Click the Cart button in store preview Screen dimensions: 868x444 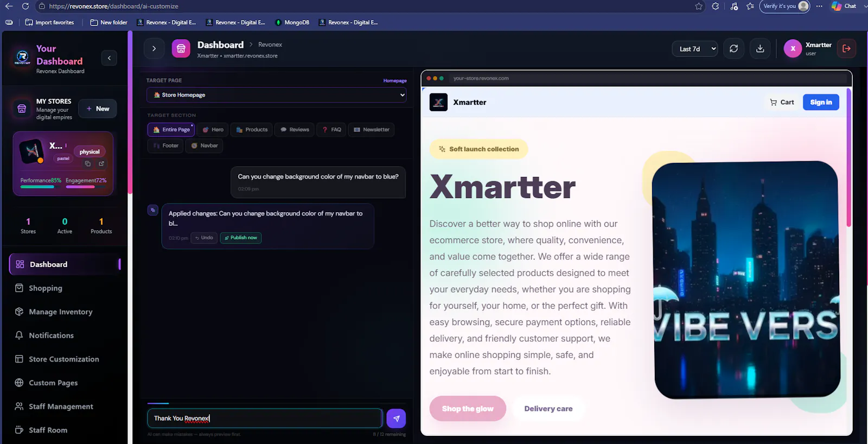click(782, 102)
